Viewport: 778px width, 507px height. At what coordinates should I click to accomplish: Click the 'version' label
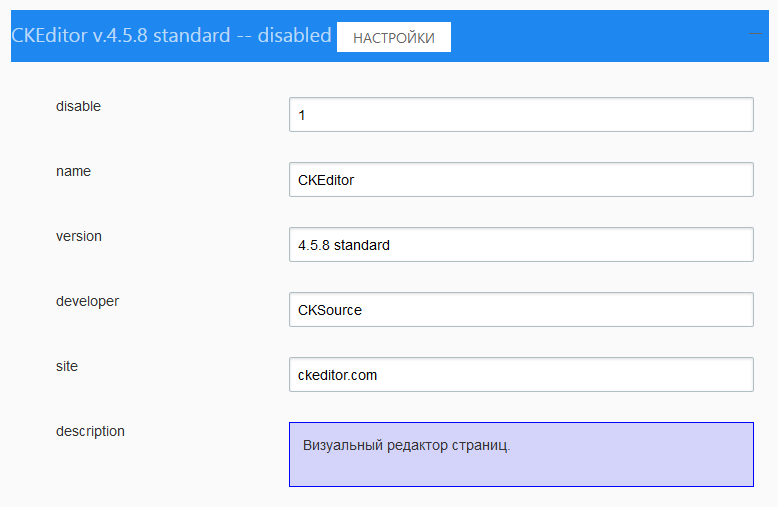pyautogui.click(x=79, y=236)
